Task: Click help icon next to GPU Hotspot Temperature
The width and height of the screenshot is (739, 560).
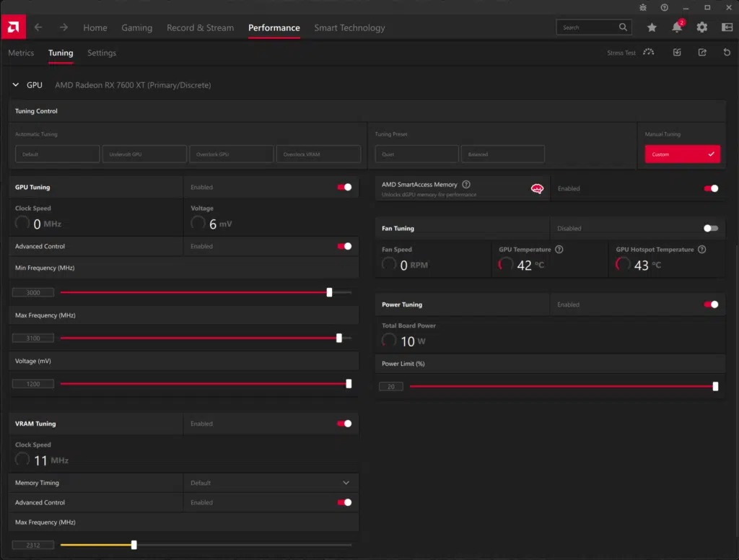Action: pyautogui.click(x=701, y=250)
